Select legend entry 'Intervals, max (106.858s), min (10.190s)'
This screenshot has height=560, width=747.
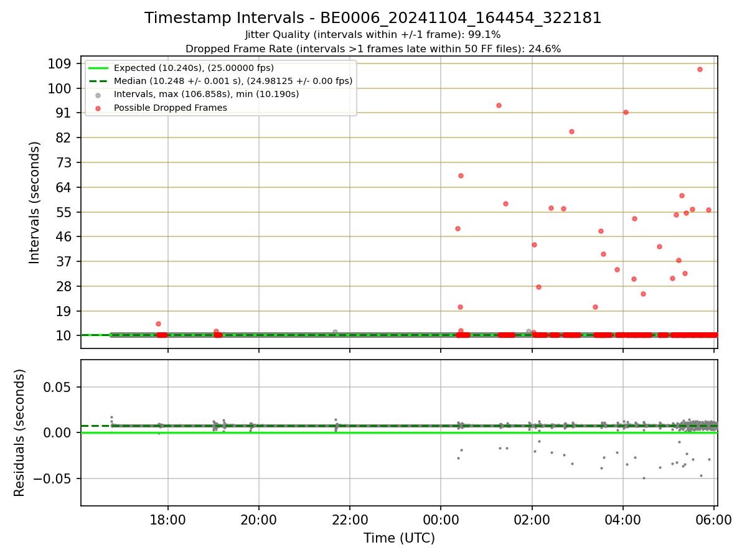click(x=206, y=94)
